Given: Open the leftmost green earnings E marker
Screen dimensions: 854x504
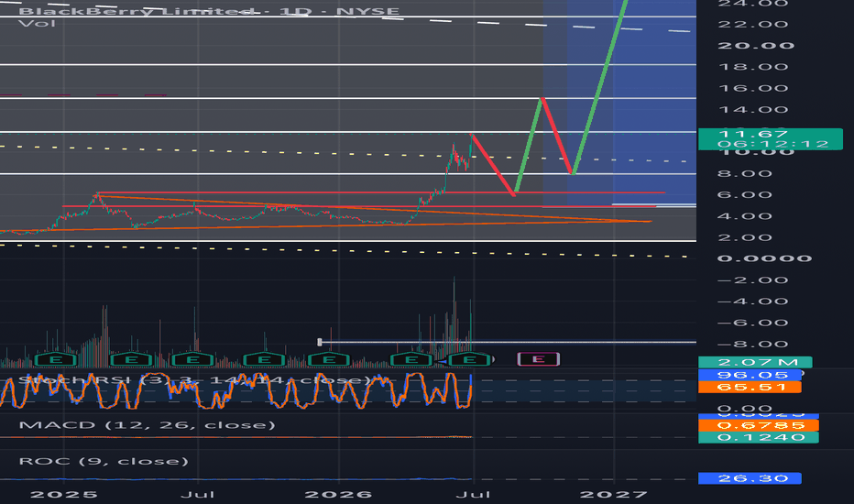Looking at the screenshot, I should [x=56, y=359].
